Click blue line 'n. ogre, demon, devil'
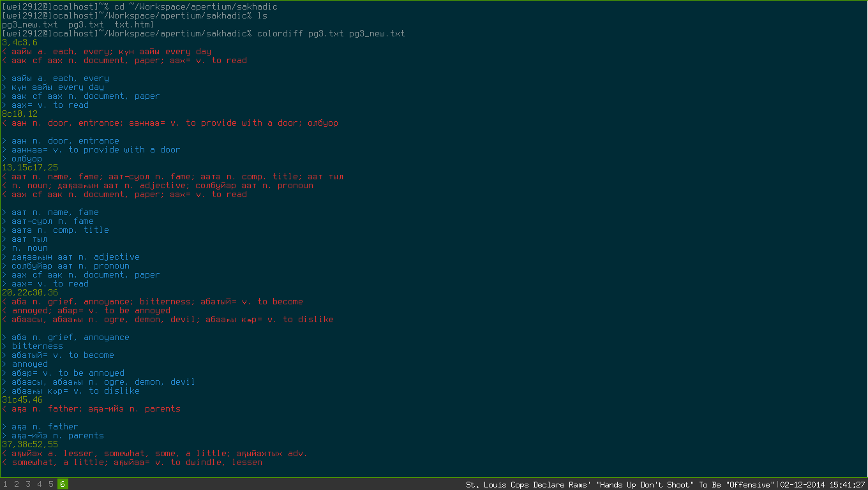868x490 pixels. pyautogui.click(x=99, y=382)
